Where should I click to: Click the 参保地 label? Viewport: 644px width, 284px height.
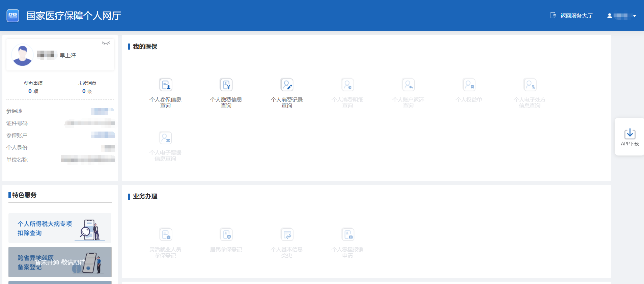pos(14,111)
